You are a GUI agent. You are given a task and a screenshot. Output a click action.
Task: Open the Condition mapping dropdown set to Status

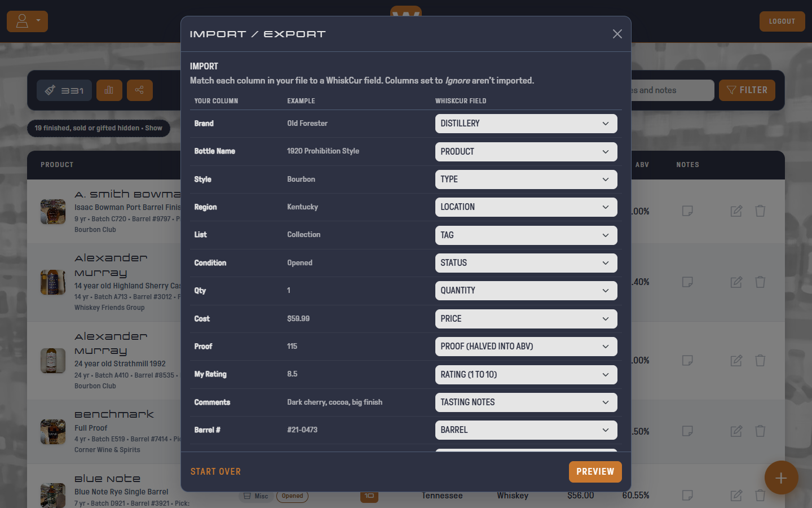tap(526, 263)
